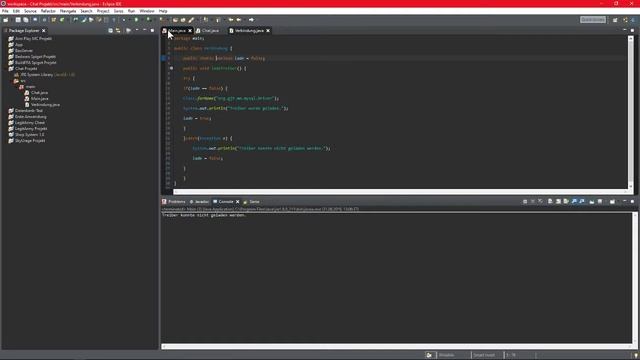Maximize the Package Explorer view
Image resolution: width=640 pixels, height=360 pixels.
(152, 30)
